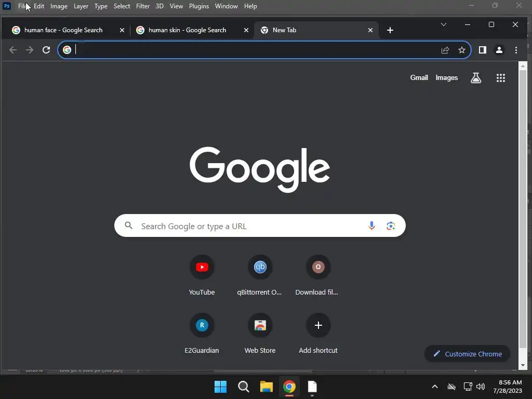
Task: Click the network icon in system tray
Action: pos(468,387)
